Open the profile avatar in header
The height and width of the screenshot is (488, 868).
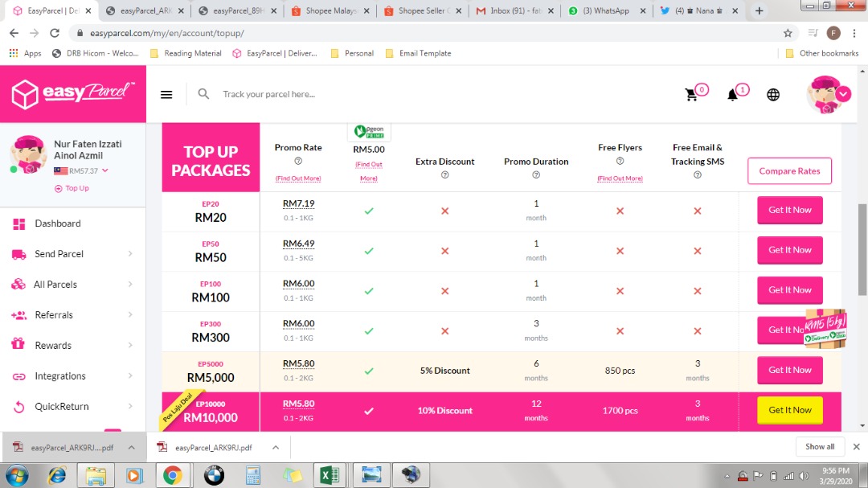(x=827, y=95)
